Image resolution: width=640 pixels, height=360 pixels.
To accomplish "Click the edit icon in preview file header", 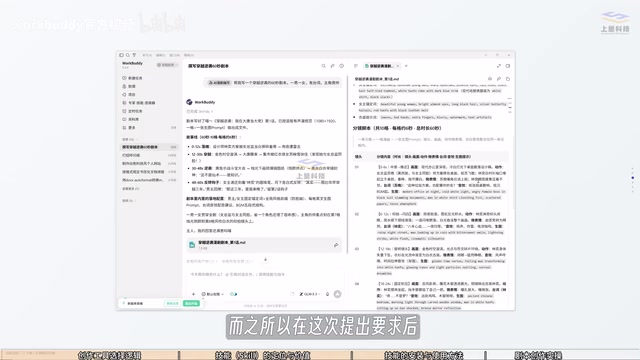I will point(499,79).
